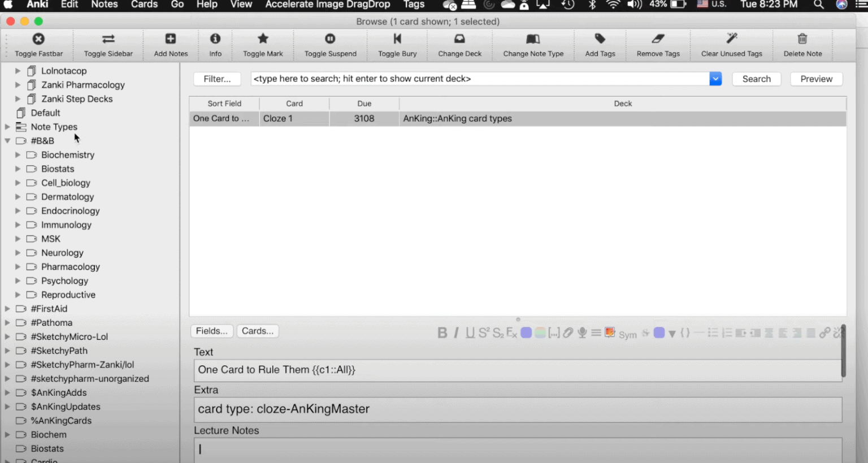Open the Fields dialog
868x463 pixels.
coord(211,331)
